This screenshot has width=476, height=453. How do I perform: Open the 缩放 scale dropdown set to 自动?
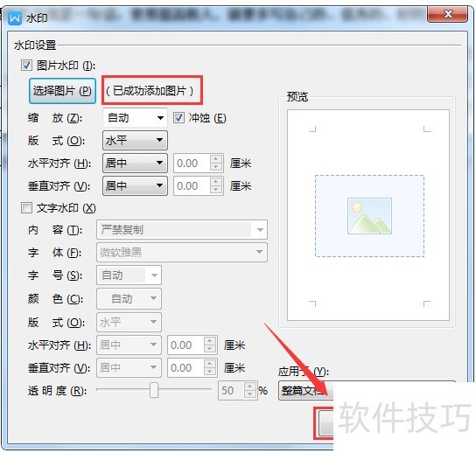135,118
